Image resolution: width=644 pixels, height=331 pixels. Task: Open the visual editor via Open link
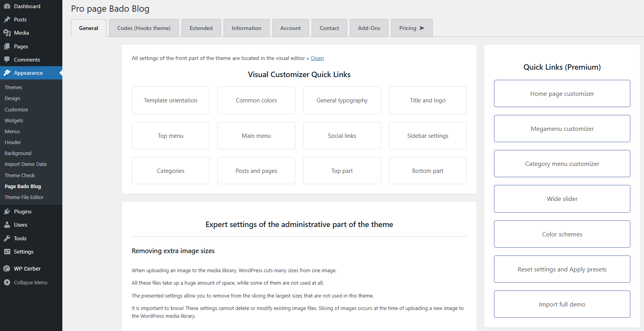tap(317, 58)
